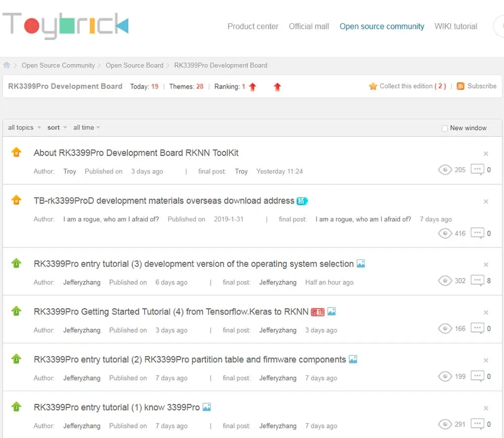Open Product center menu
This screenshot has height=438, width=504.
point(253,26)
